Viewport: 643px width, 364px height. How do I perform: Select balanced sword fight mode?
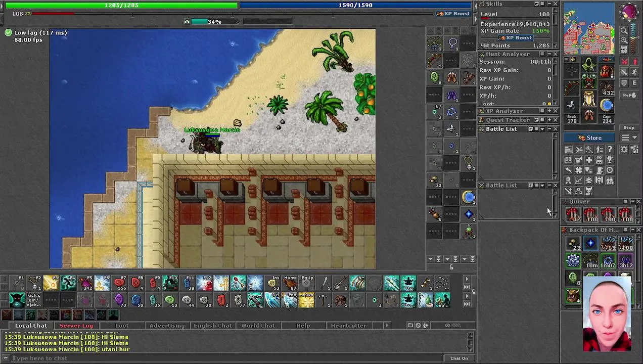(624, 72)
